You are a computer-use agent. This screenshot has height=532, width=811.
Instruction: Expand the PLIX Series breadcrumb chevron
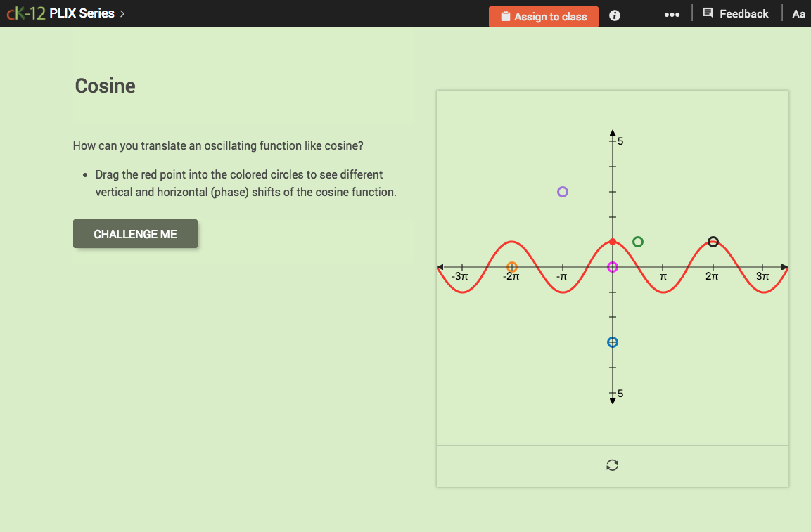pyautogui.click(x=123, y=13)
